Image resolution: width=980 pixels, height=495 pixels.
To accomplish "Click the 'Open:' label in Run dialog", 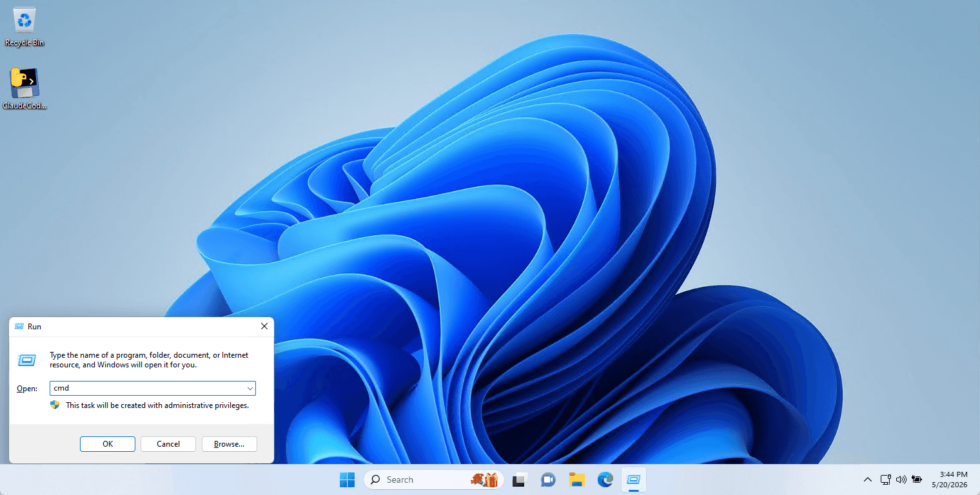I will (x=27, y=389).
